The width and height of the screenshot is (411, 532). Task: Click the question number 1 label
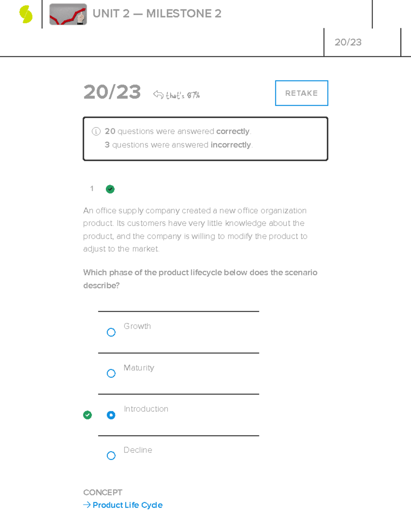92,188
